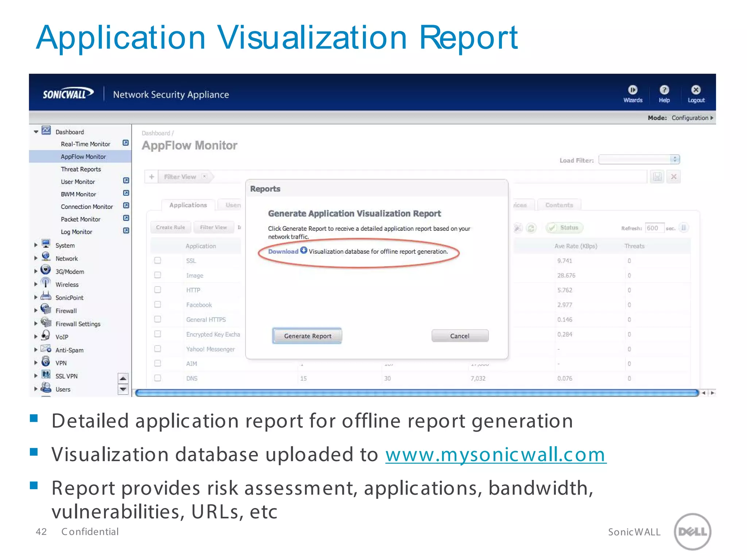This screenshot has width=747, height=560.
Task: Check the HTTP application checkbox
Action: [158, 290]
